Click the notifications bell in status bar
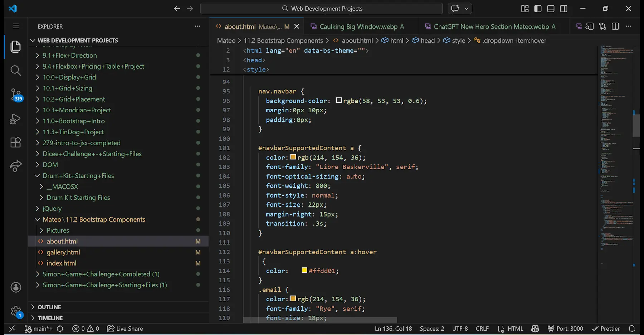This screenshot has height=335, width=644. point(633,328)
